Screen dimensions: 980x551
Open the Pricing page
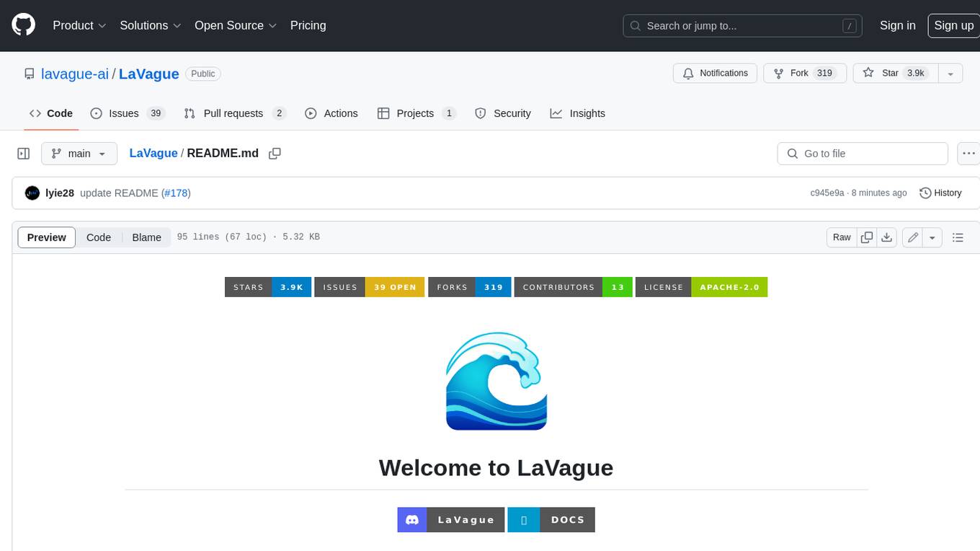(308, 25)
